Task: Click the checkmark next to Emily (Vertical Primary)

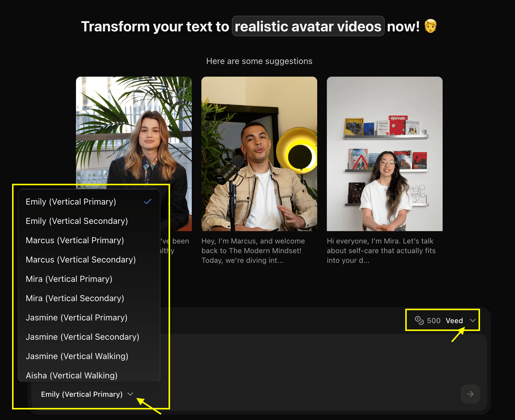Action: (148, 202)
